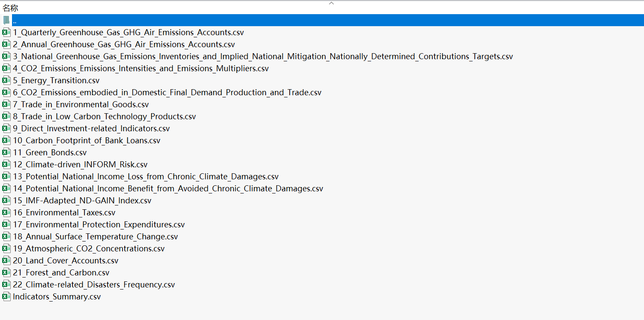The image size is (644, 320).
Task: Select file name 16_Environmental_Taxes.csv
Action: pos(64,212)
